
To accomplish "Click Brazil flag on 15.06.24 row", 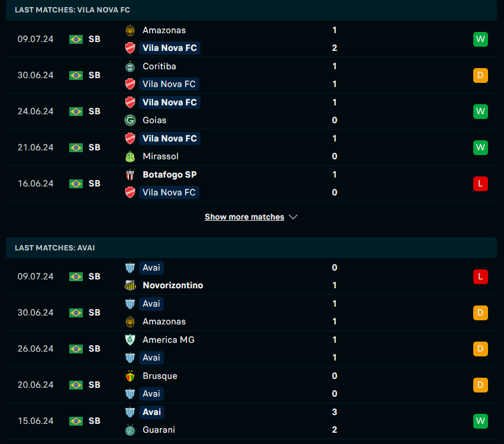I will coord(76,421).
